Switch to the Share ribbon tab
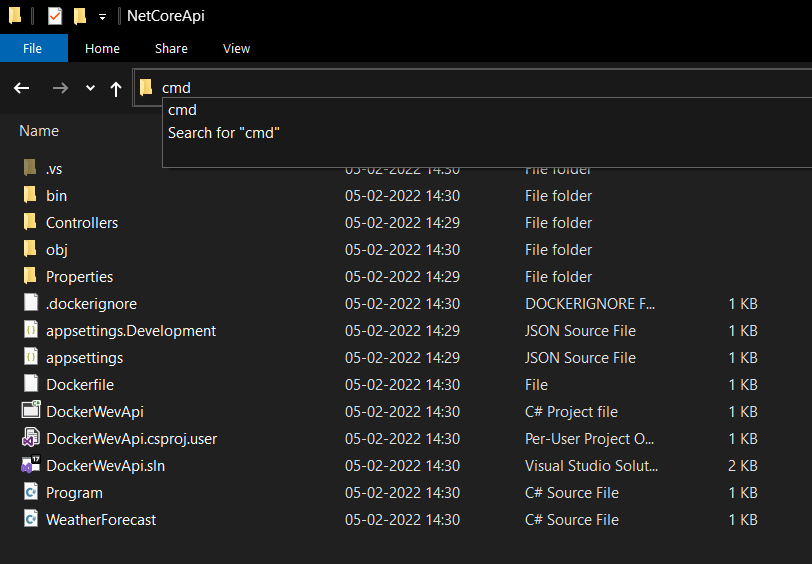The width and height of the screenshot is (812, 564). coord(171,48)
